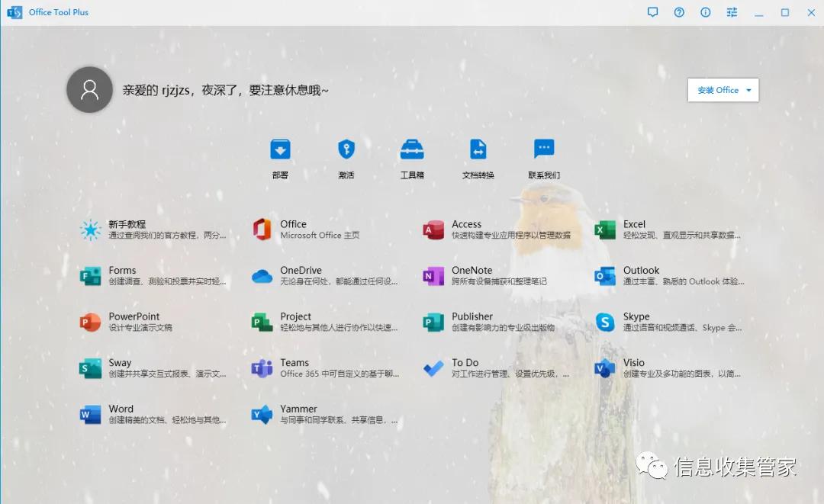This screenshot has width=824, height=504.
Task: Click the Yammer description text
Action: [339, 420]
